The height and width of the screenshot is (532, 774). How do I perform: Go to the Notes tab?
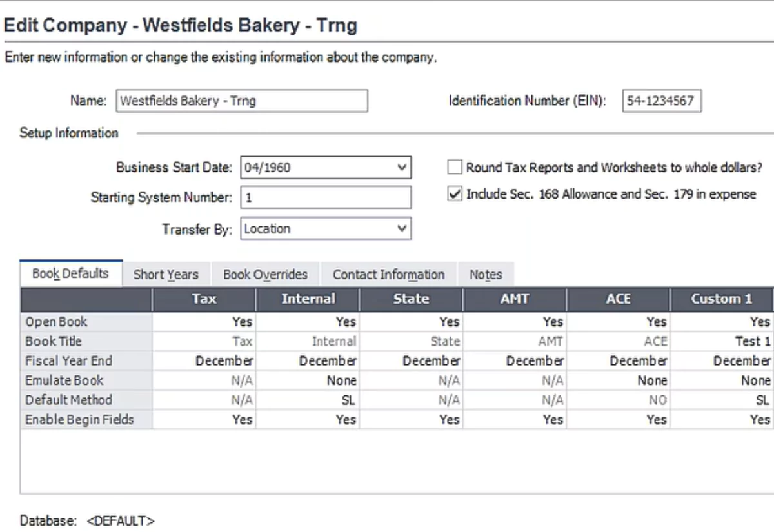click(x=486, y=275)
